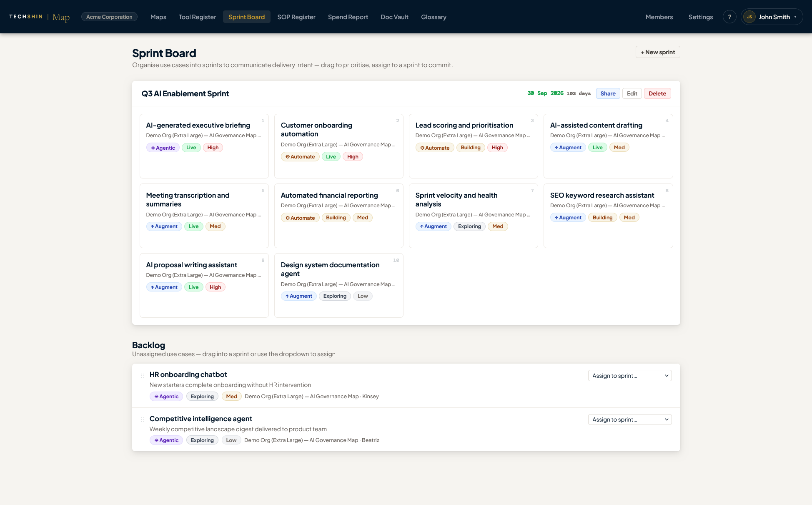This screenshot has height=505, width=812.
Task: Open the AI-generated executive briefing card
Action: [x=204, y=146]
